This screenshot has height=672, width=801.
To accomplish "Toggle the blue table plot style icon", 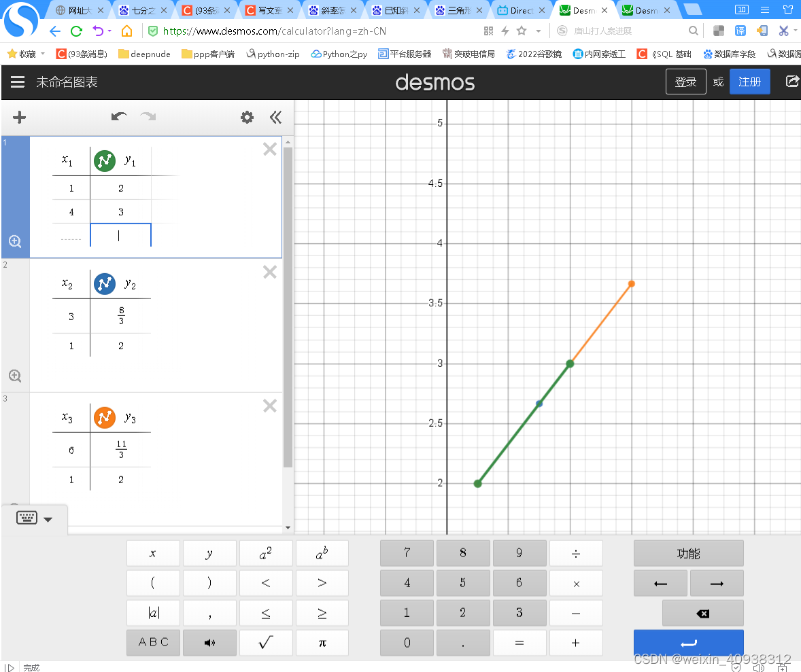I will coord(105,283).
